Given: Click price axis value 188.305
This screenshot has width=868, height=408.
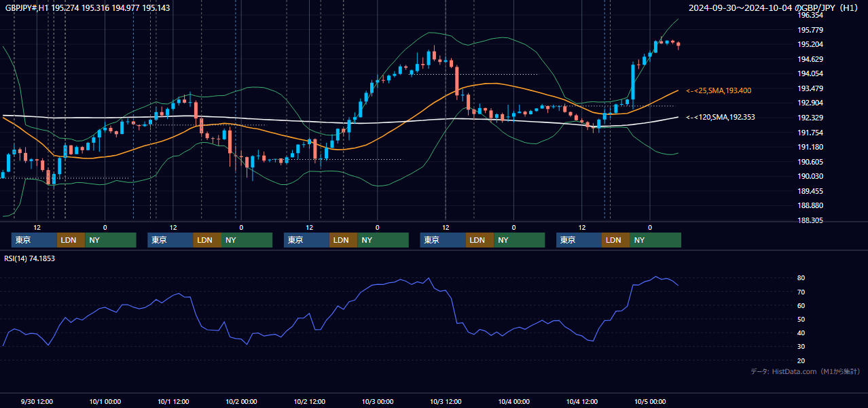Looking at the screenshot, I should point(810,220).
